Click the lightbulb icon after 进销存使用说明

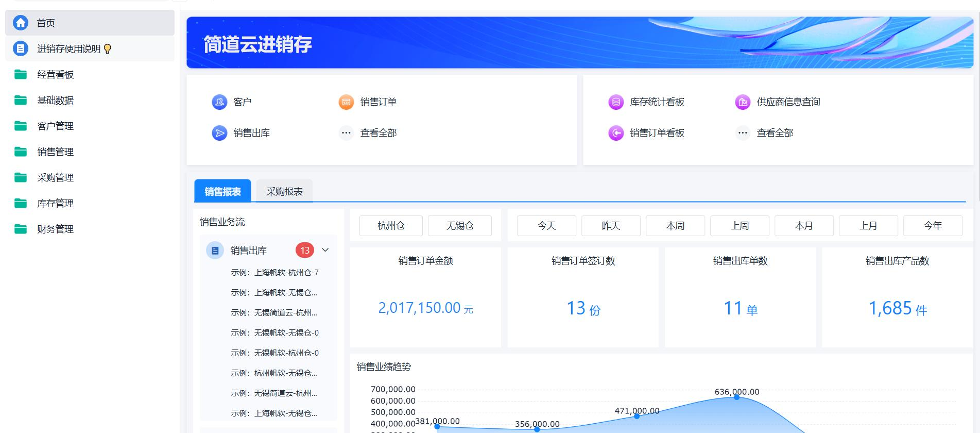click(x=108, y=49)
